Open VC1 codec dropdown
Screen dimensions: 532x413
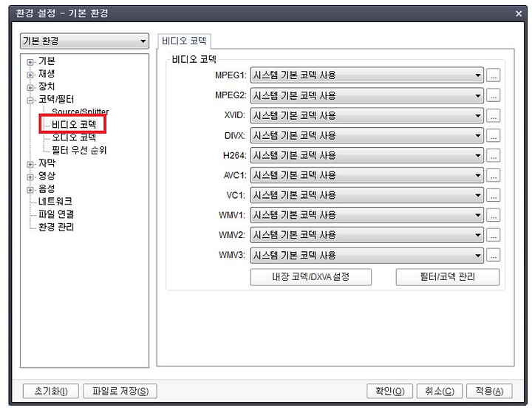coord(366,195)
